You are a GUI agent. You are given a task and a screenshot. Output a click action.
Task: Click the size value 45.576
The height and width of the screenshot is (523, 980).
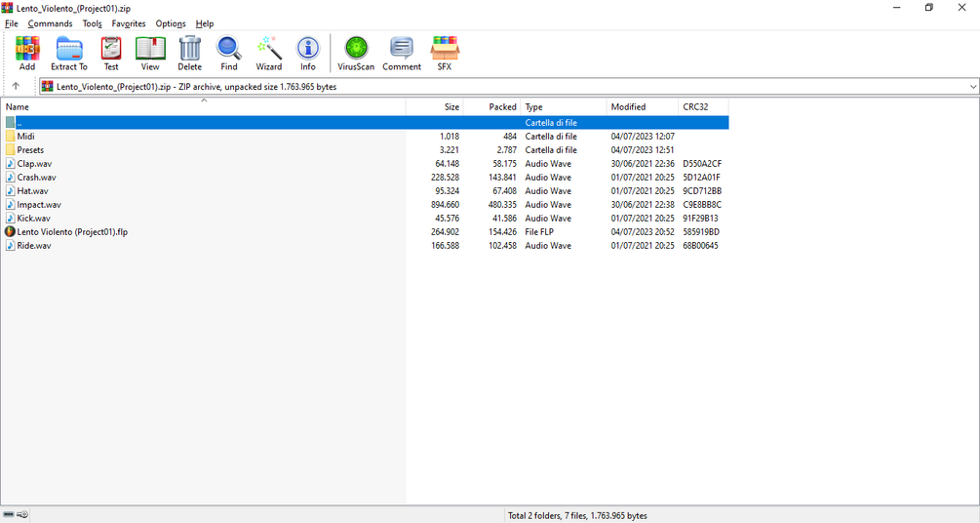click(448, 219)
